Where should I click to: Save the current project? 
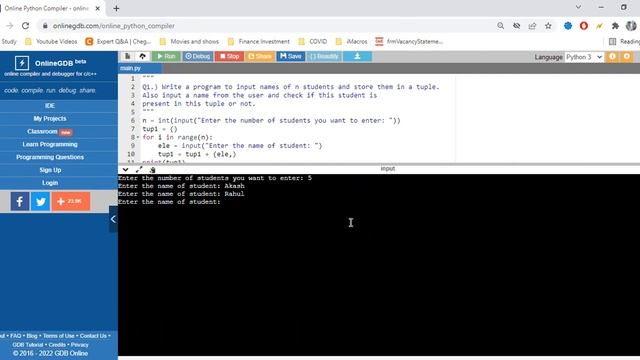click(x=291, y=56)
